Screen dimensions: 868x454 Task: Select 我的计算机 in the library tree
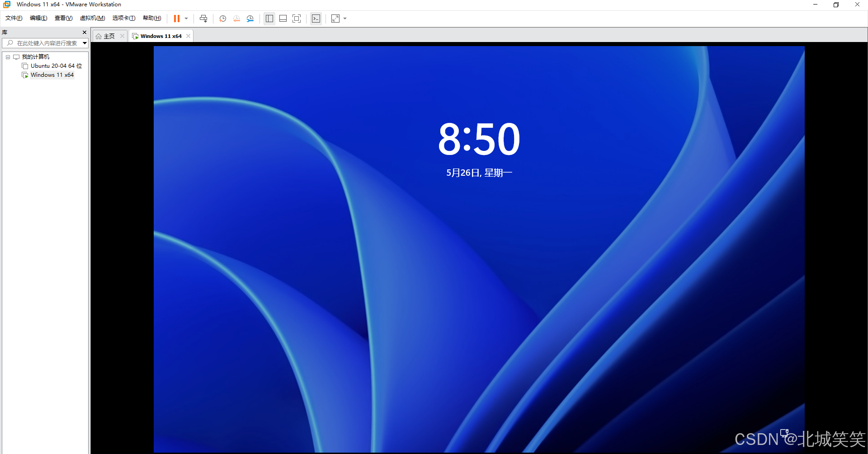pyautogui.click(x=36, y=57)
